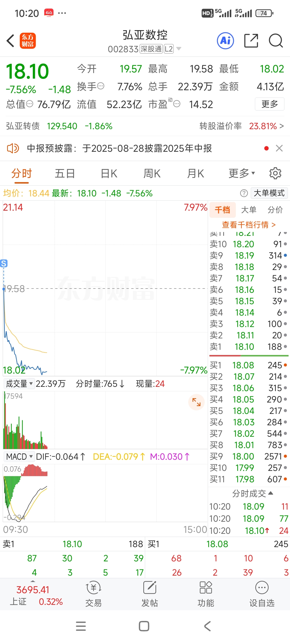
Task: Select 买11 17.98 order row with 607
Action: pyautogui.click(x=248, y=479)
